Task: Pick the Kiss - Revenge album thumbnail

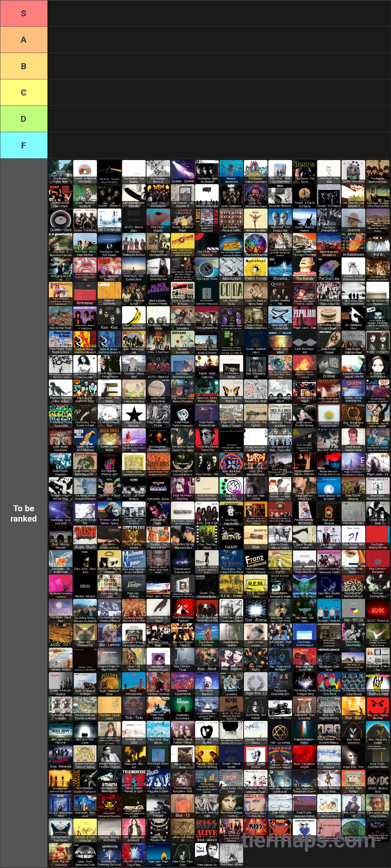Action: (x=60, y=758)
